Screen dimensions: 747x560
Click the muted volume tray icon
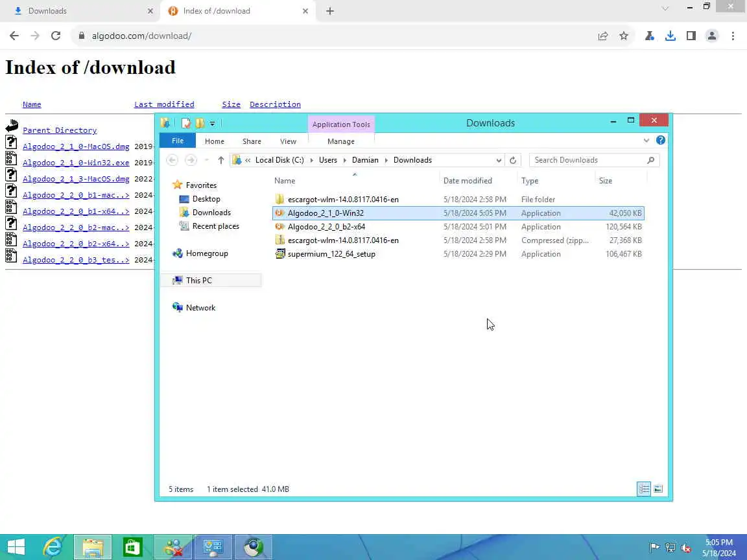pos(686,548)
